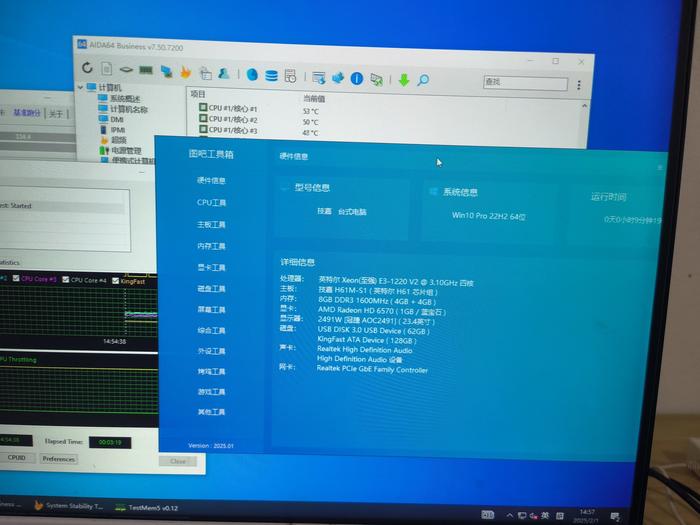This screenshot has height=525, width=700.
Task: Click the 项目 column header in AIDA64
Action: 198,94
